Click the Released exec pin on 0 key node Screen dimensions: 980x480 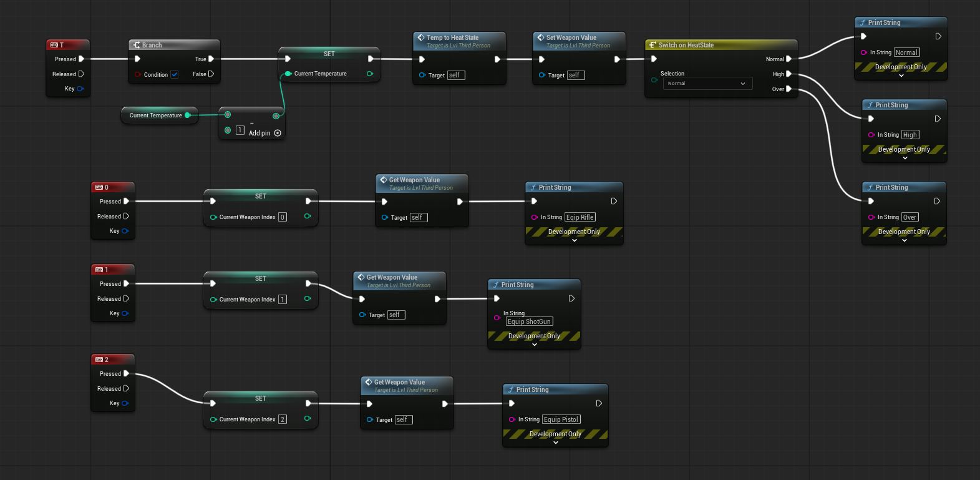126,216
